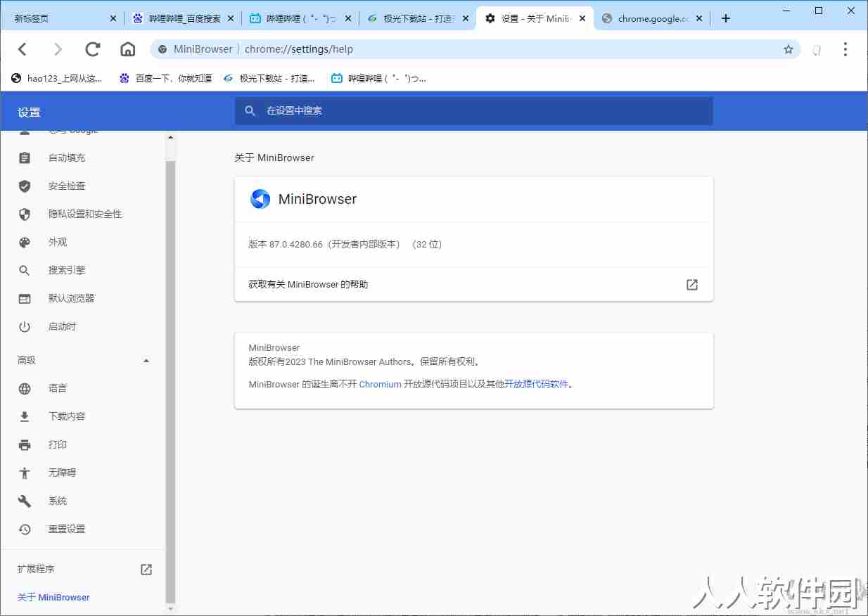
Task: Select 语言 in sidebar
Action: [58, 388]
